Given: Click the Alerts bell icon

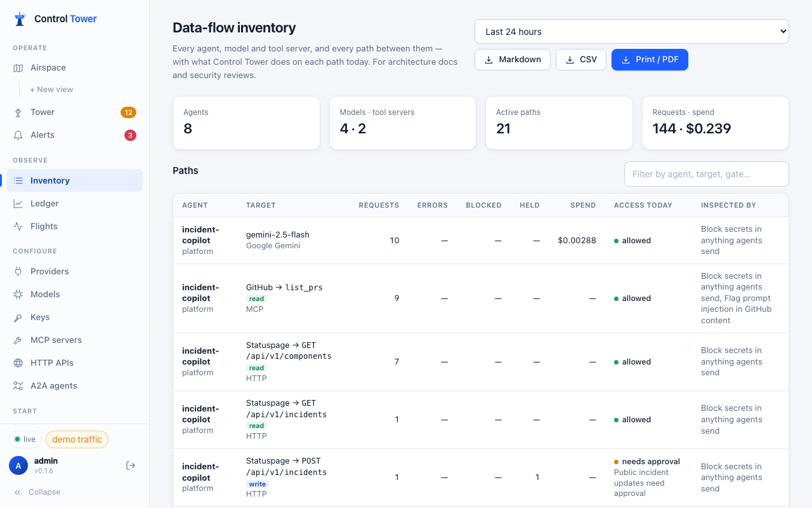Looking at the screenshot, I should tap(18, 135).
